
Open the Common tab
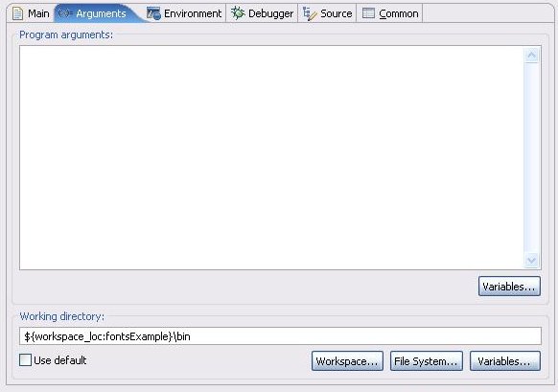pyautogui.click(x=390, y=13)
